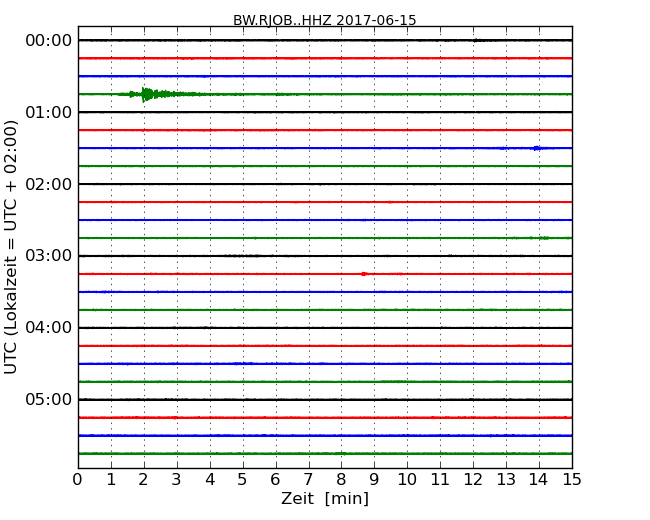The width and height of the screenshot is (650, 520).
Task: Click the x-axis tick label 4
Action: [210, 480]
